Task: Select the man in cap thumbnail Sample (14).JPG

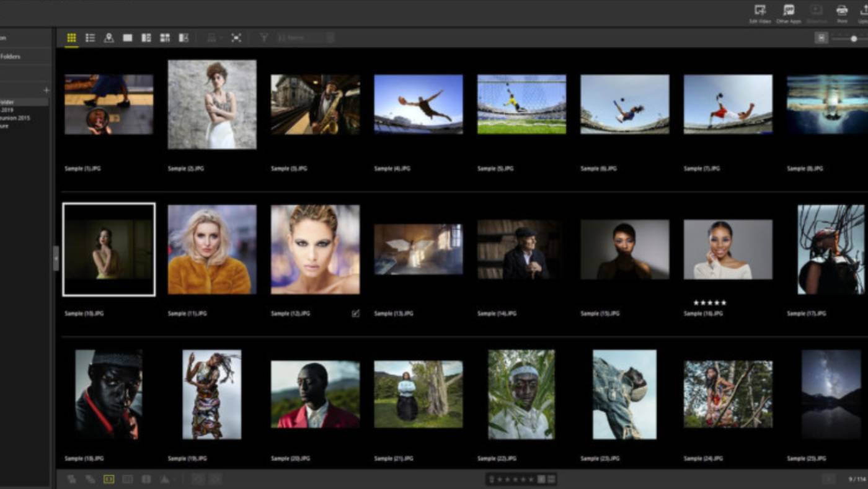Action: pyautogui.click(x=521, y=249)
